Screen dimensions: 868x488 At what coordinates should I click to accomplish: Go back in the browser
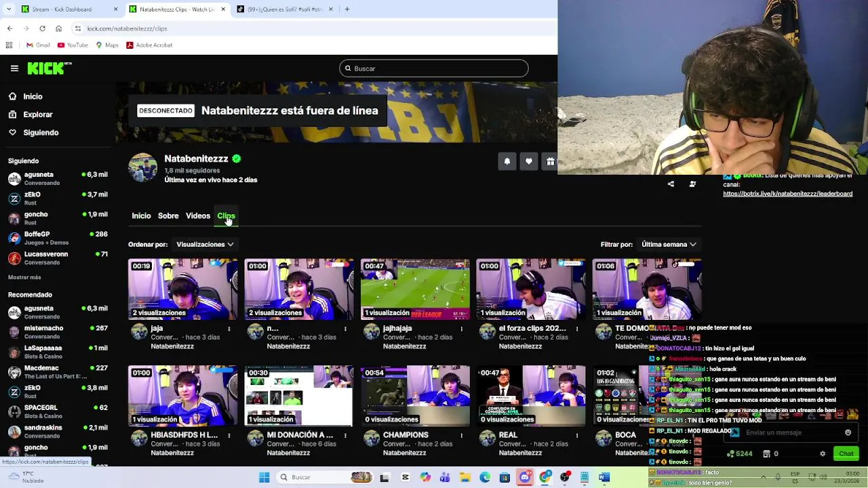(x=9, y=28)
